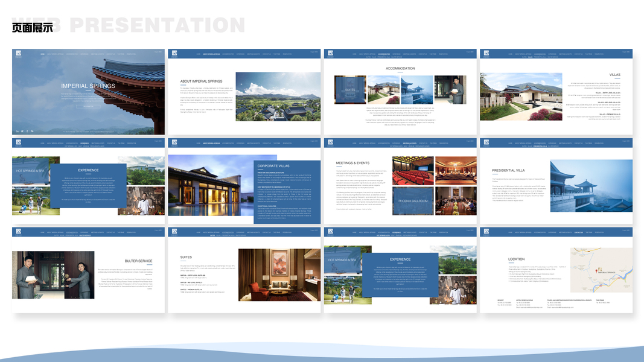This screenshot has width=644, height=362.
Task: Click the PRESIDENTIAL VILLA heading
Action: click(x=508, y=170)
